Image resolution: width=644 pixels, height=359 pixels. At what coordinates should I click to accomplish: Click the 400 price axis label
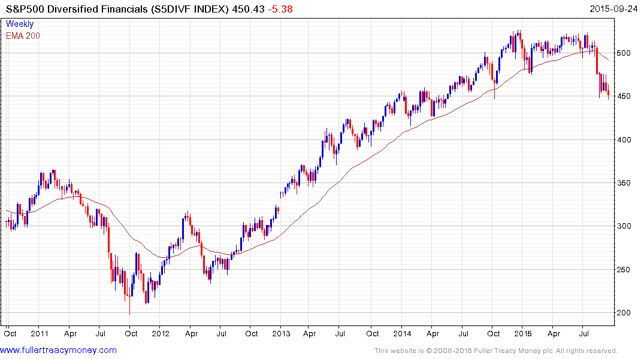(x=624, y=139)
